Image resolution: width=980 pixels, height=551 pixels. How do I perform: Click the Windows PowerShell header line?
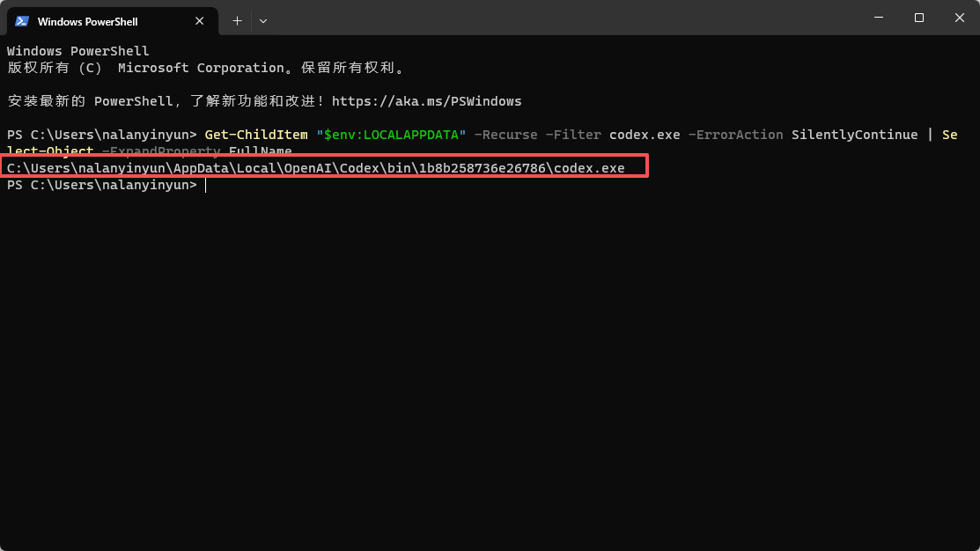[78, 51]
